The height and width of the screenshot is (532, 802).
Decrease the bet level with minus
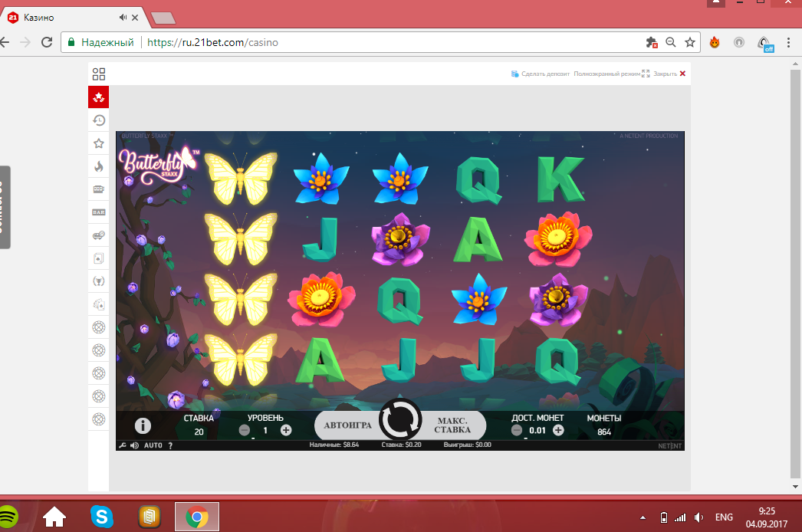(245, 431)
